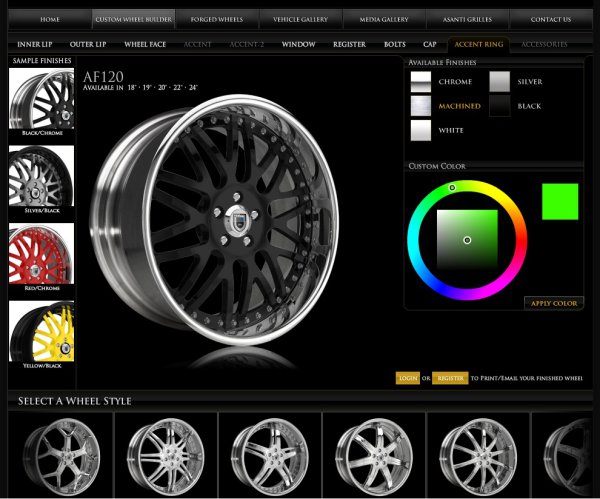600x499 pixels.
Task: Open the Forged Wheels menu
Action: pyautogui.click(x=216, y=19)
